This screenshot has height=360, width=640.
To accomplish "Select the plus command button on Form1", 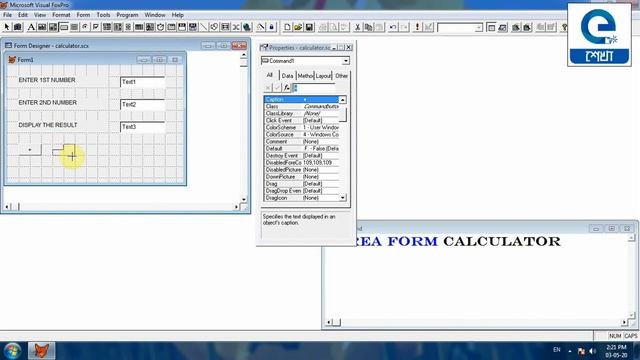I will (30, 150).
